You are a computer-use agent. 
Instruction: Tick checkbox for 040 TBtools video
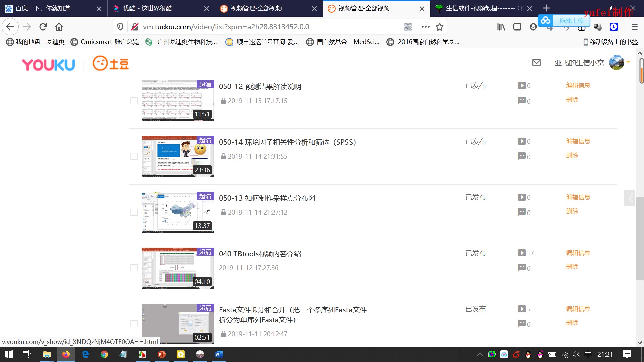(x=134, y=268)
